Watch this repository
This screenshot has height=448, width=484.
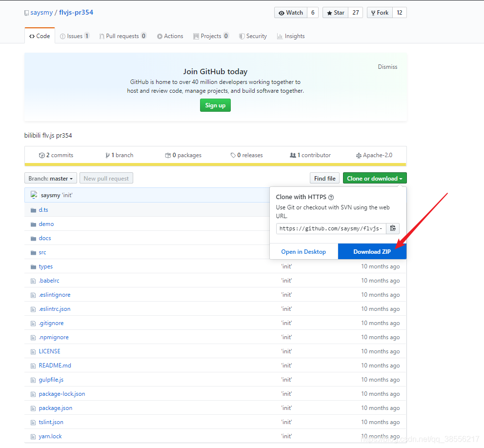(290, 13)
